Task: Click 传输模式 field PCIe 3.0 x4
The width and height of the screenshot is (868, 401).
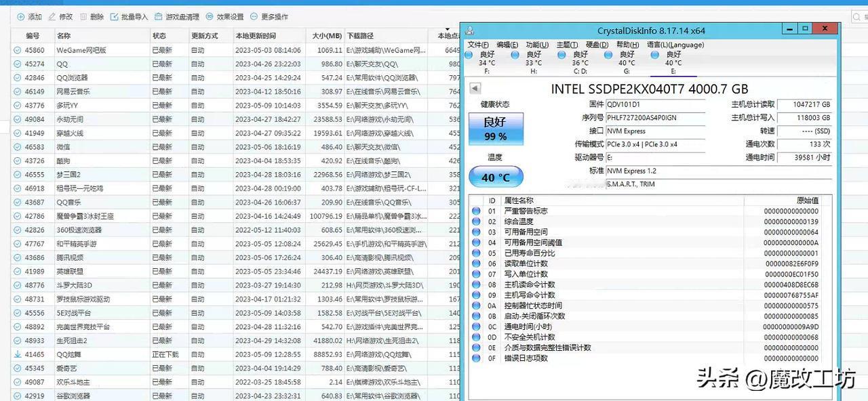Action: tap(655, 144)
